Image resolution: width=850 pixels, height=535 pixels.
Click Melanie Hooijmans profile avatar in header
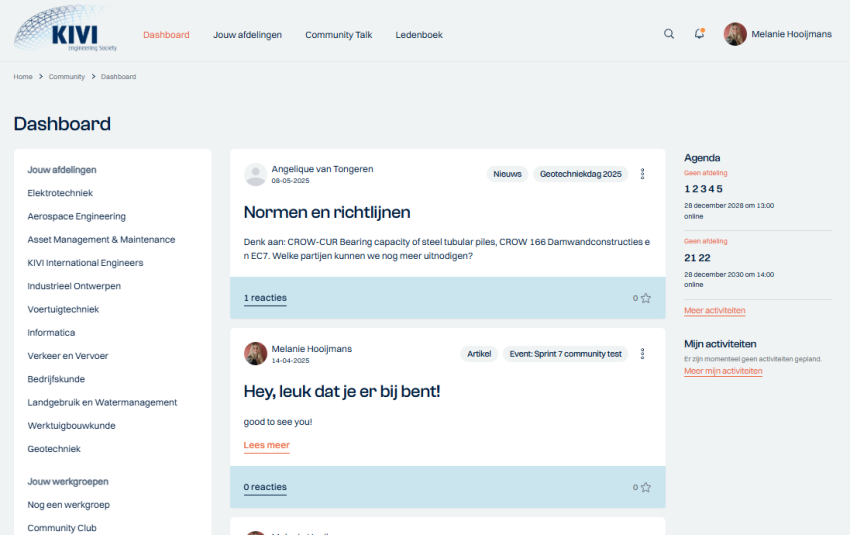pos(735,34)
